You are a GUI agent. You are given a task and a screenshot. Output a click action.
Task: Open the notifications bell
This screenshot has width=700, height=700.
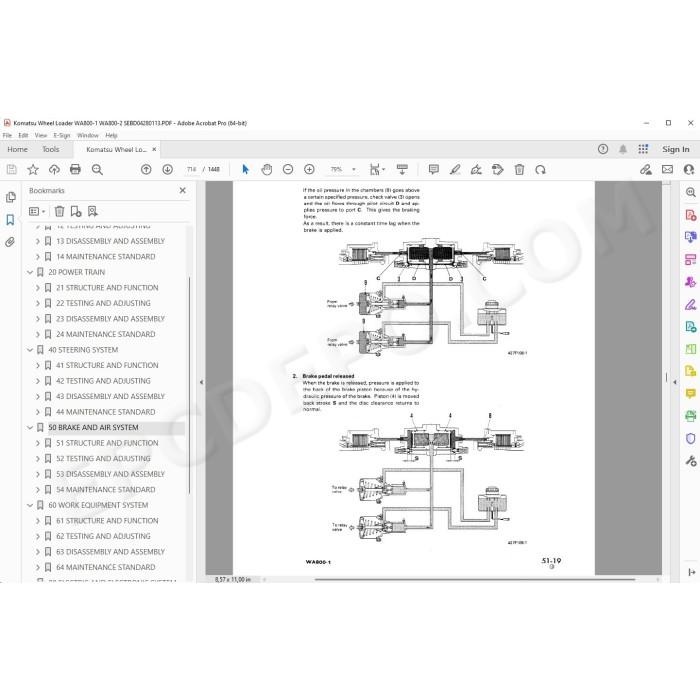coord(623,149)
